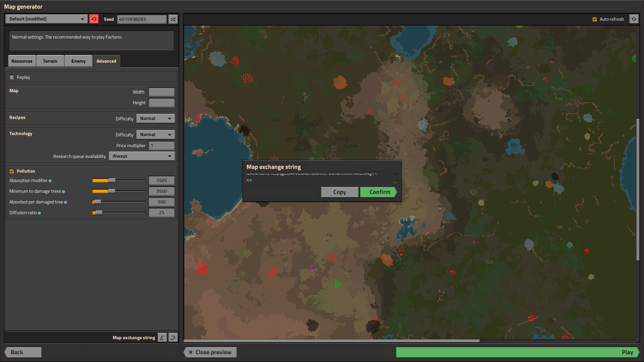Click import map exchange string icon
The width and height of the screenshot is (644, 362).
coord(162,338)
